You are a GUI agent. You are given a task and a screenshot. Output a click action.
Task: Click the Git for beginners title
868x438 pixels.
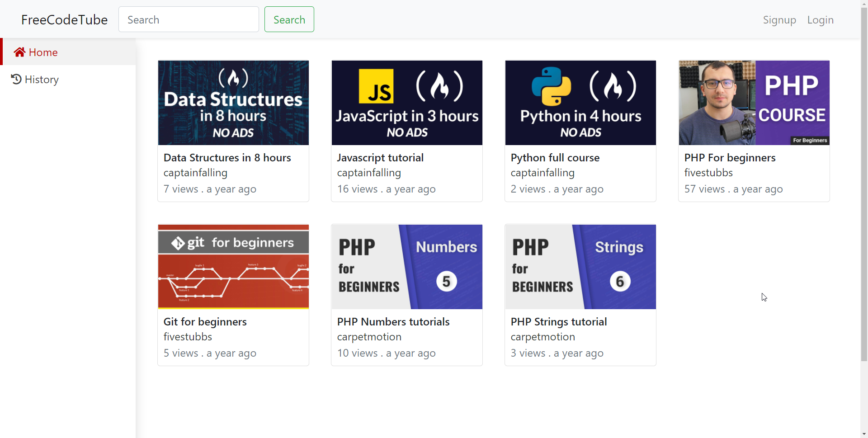coord(205,322)
